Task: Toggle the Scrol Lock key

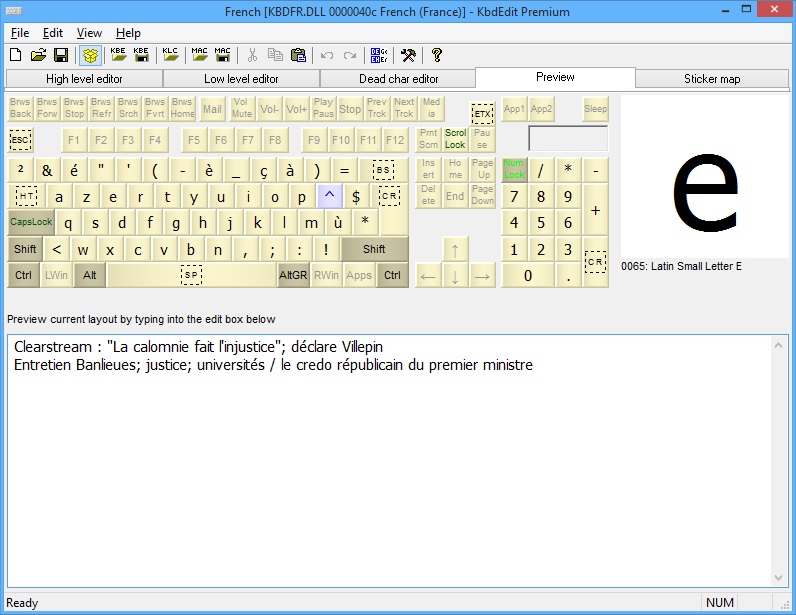Action: [455, 139]
